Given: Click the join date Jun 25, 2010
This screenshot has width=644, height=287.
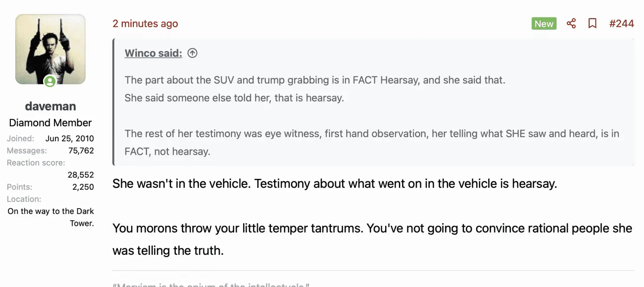Looking at the screenshot, I should pos(69,139).
